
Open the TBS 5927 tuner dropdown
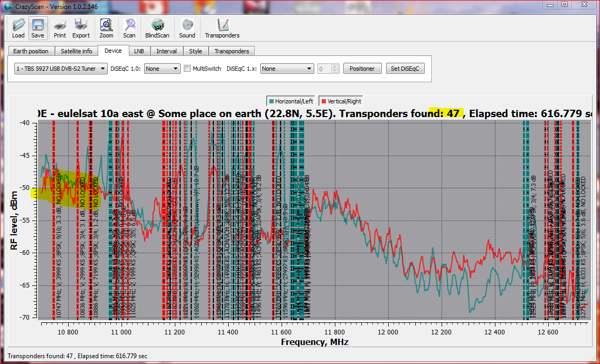[60, 69]
